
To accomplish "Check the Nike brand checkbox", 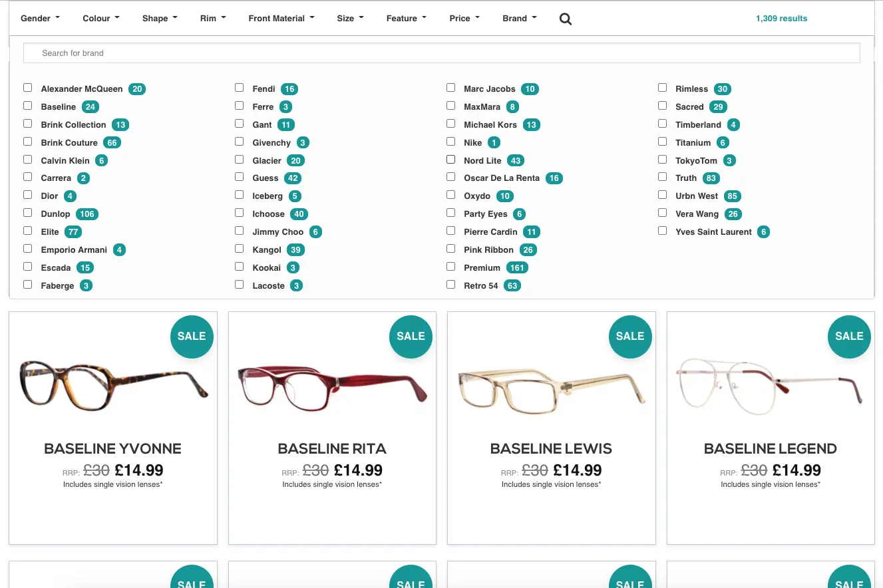I will (x=451, y=142).
